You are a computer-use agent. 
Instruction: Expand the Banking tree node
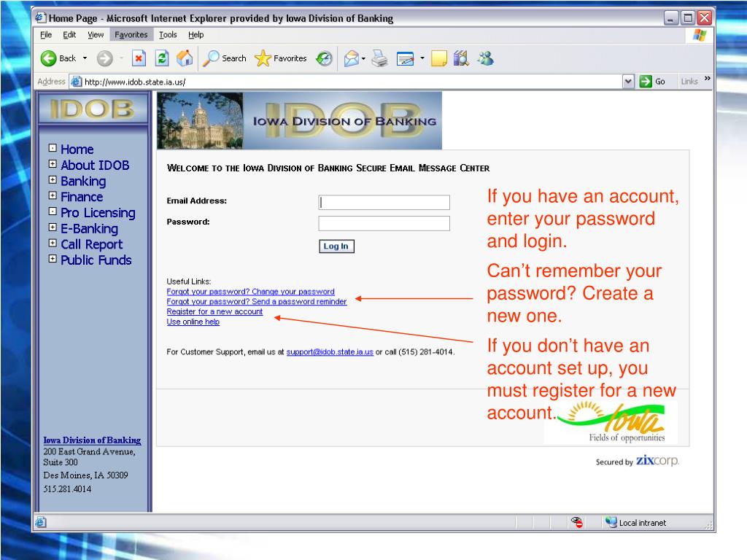[53, 180]
